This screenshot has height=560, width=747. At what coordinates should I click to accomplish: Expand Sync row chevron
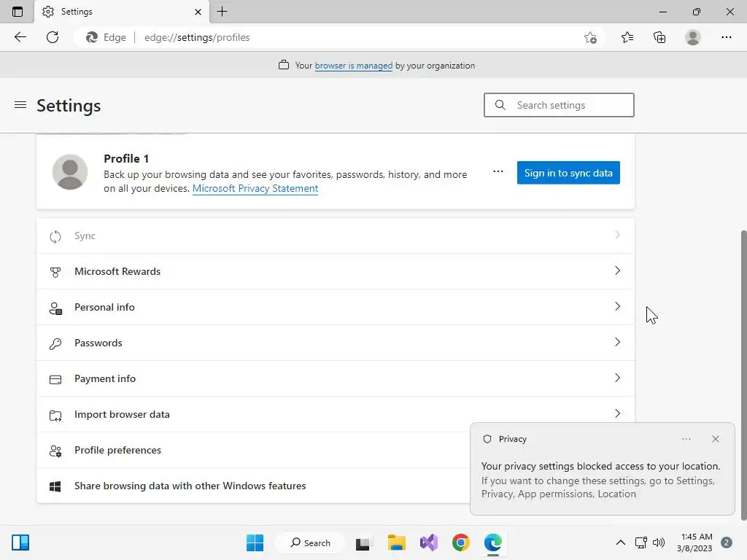click(x=617, y=236)
